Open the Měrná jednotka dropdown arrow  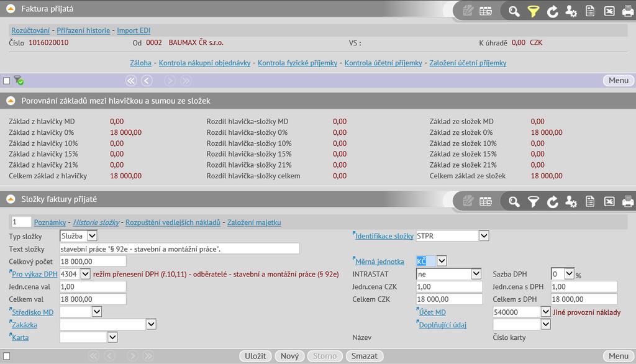(x=442, y=261)
